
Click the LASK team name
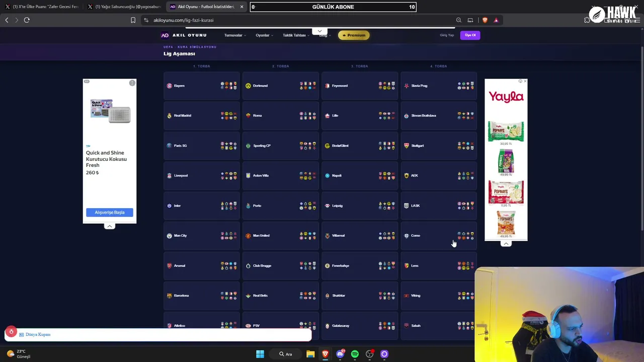click(415, 206)
